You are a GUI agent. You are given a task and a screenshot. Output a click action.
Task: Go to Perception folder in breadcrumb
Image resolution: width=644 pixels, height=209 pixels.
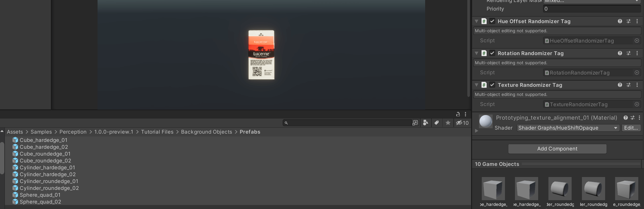[x=73, y=132]
